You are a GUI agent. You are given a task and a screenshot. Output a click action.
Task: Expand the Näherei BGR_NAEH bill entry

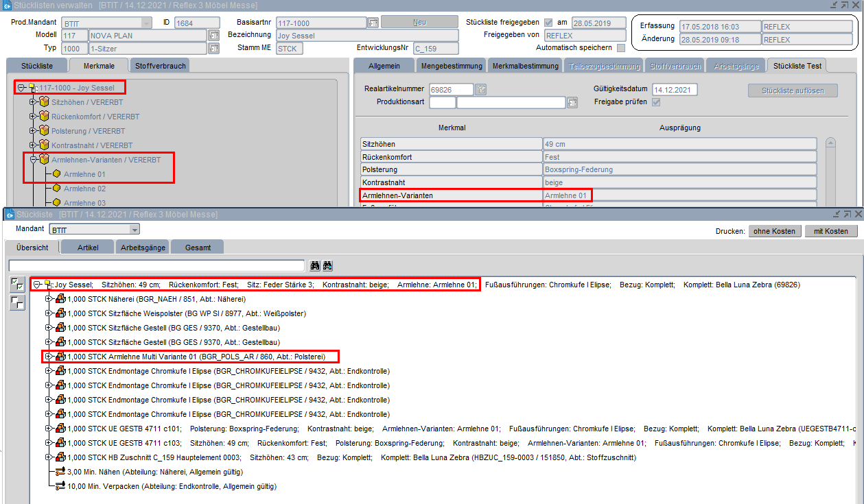pyautogui.click(x=48, y=299)
